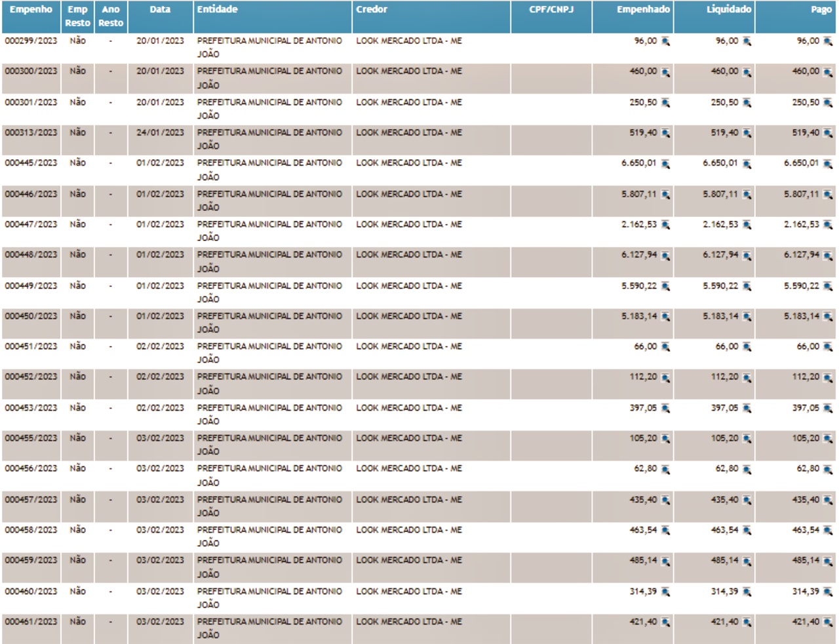The height and width of the screenshot is (644, 839).
Task: View Pago detail icon for 000301/2023
Action: [828, 103]
